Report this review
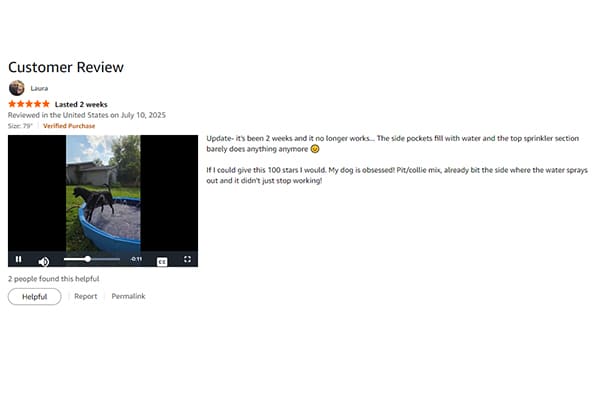This screenshot has height=400, width=600. click(86, 296)
